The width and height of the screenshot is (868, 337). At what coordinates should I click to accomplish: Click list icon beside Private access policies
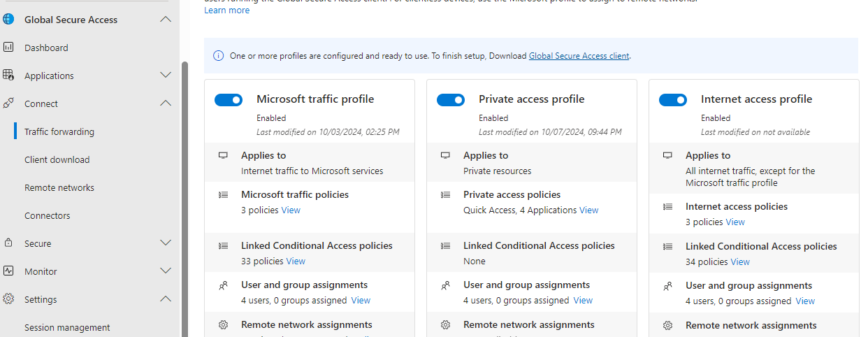445,194
